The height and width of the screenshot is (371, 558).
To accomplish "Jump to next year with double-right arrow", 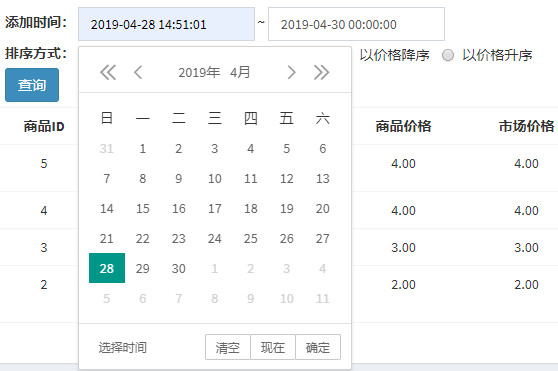I will [x=321, y=73].
